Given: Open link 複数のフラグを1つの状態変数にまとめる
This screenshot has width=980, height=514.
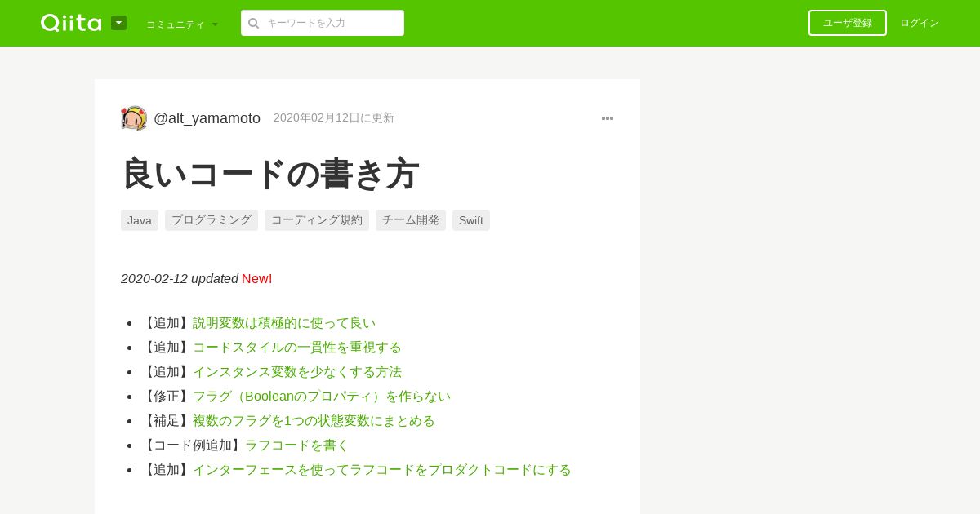Looking at the screenshot, I should click(314, 421).
